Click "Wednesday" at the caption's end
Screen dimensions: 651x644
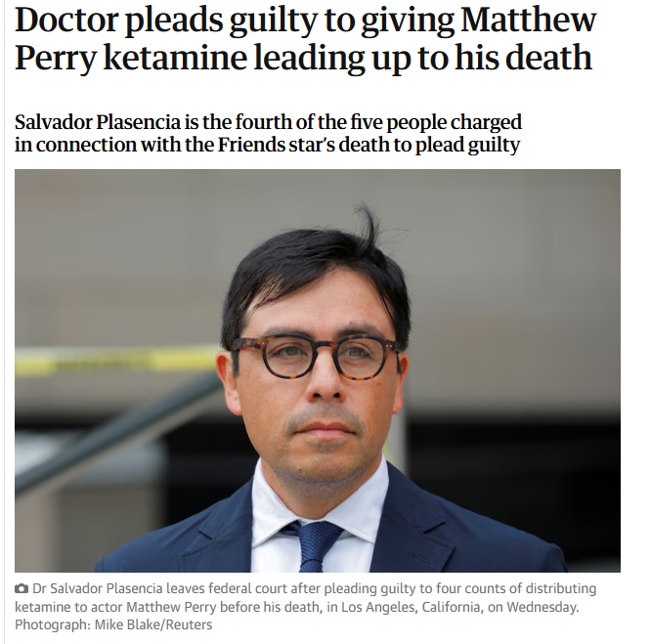pyautogui.click(x=542, y=607)
